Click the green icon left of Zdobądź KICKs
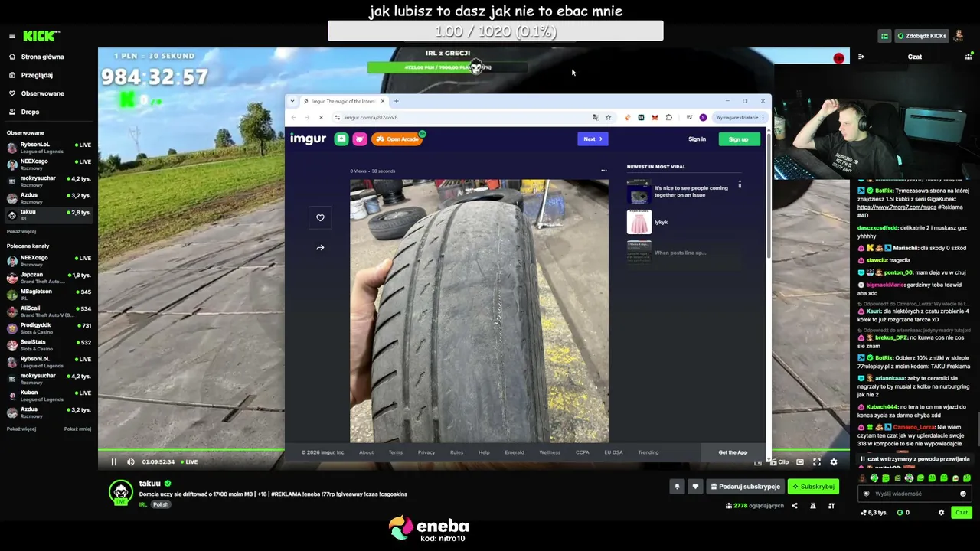Screen dimensions: 980x551 (884, 36)
